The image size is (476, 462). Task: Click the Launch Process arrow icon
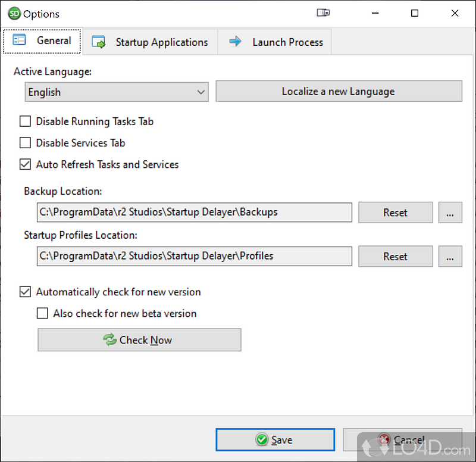click(236, 42)
